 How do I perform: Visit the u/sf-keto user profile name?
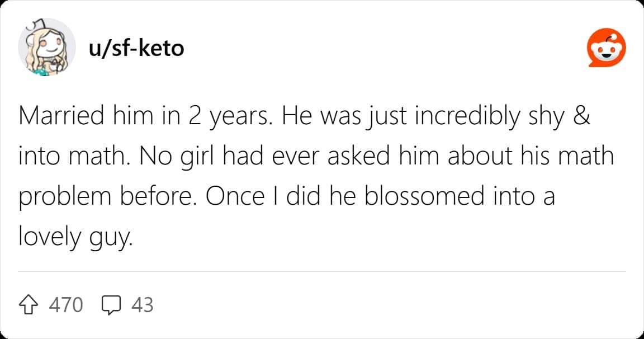click(x=136, y=49)
